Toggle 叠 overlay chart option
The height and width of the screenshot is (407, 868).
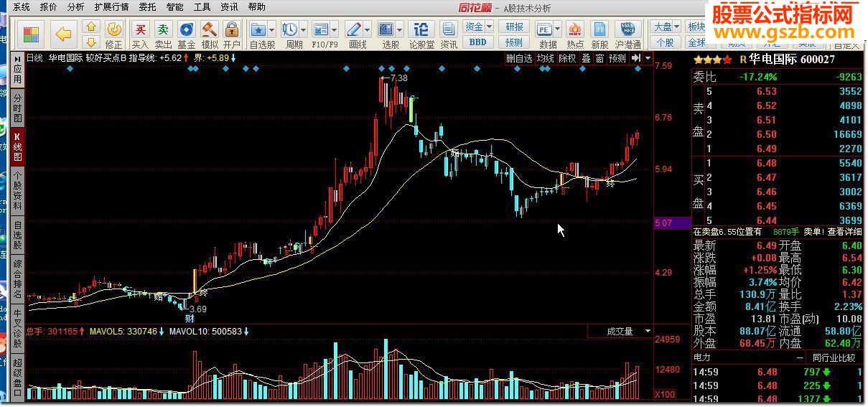(586, 58)
